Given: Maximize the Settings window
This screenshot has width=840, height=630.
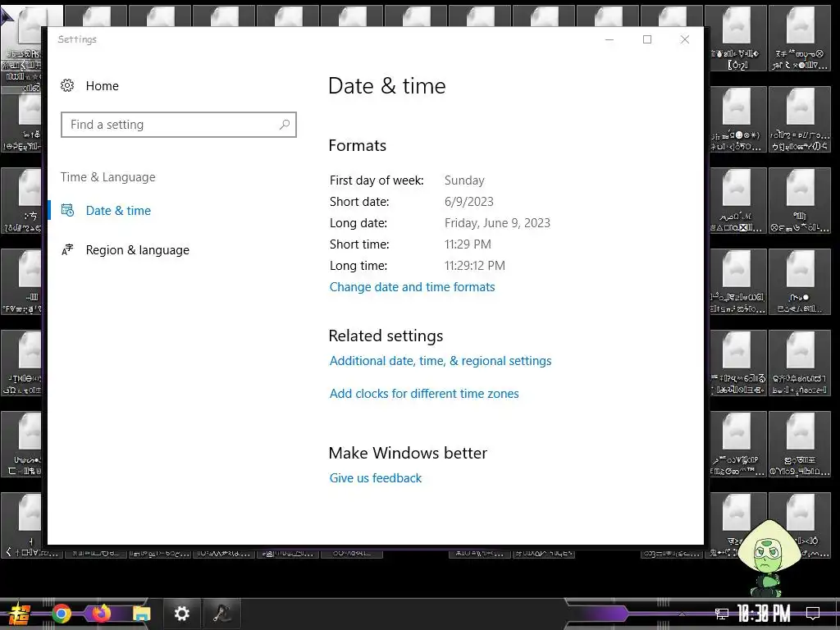Looking at the screenshot, I should point(647,39).
